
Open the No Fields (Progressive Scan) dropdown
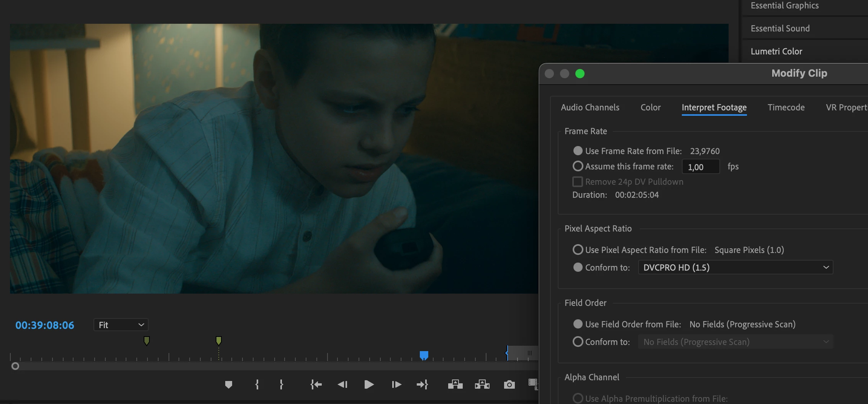735,342
